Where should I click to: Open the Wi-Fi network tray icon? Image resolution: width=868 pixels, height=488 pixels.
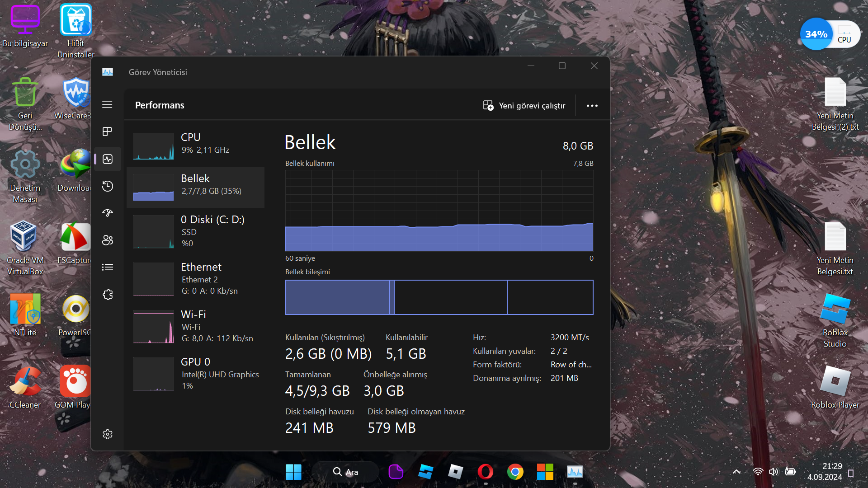pyautogui.click(x=758, y=472)
